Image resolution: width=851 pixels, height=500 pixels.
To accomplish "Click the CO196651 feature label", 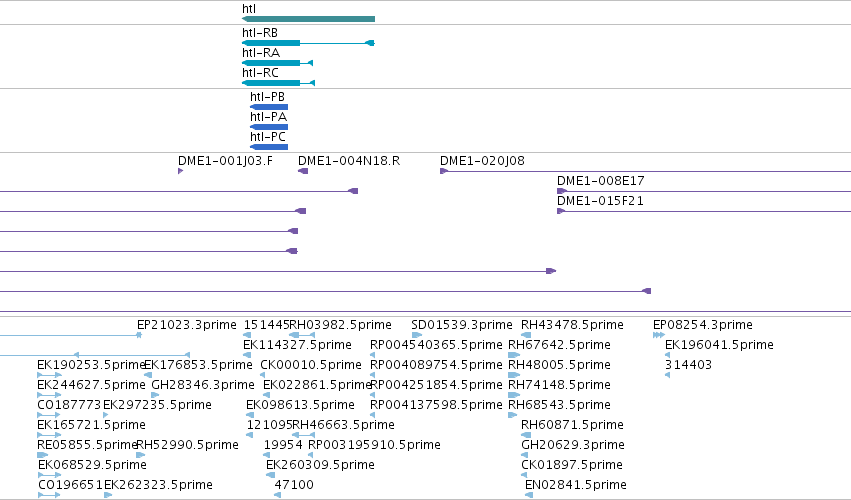I will [x=71, y=485].
